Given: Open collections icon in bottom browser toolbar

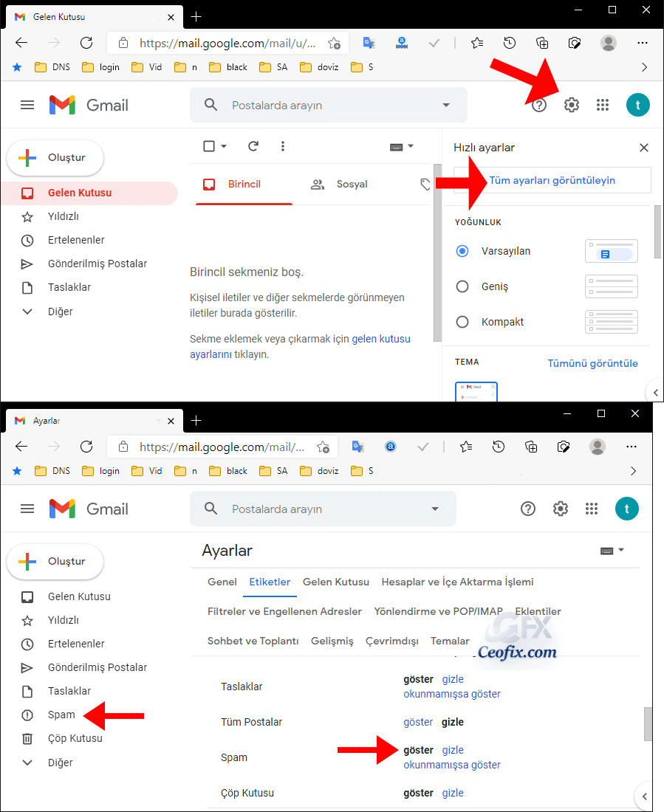Looking at the screenshot, I should (531, 447).
